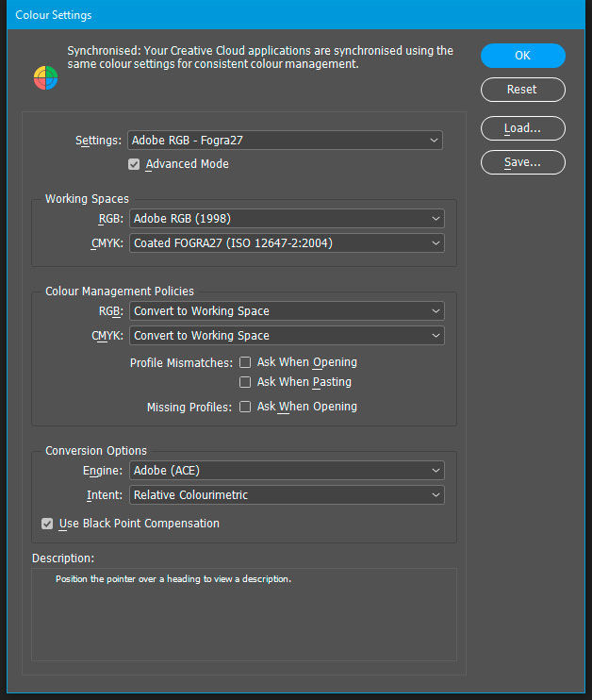Expand the RGB working space dropdown

click(x=287, y=218)
